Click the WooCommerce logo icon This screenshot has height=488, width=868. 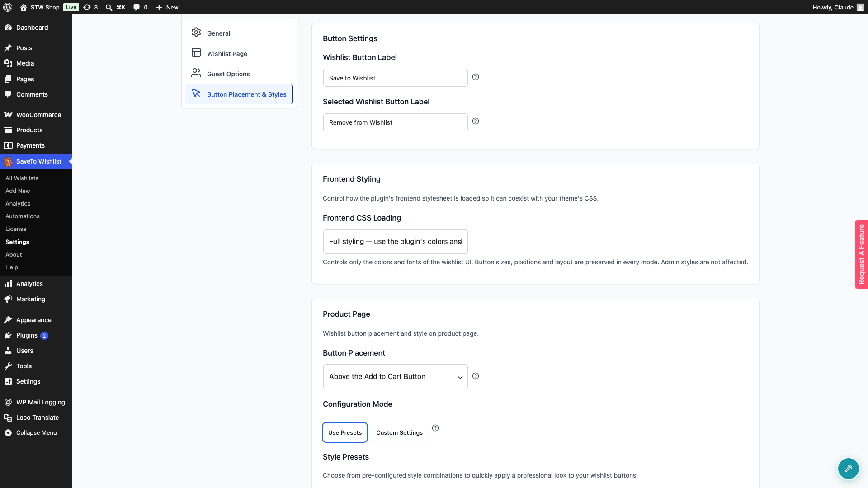click(x=8, y=115)
